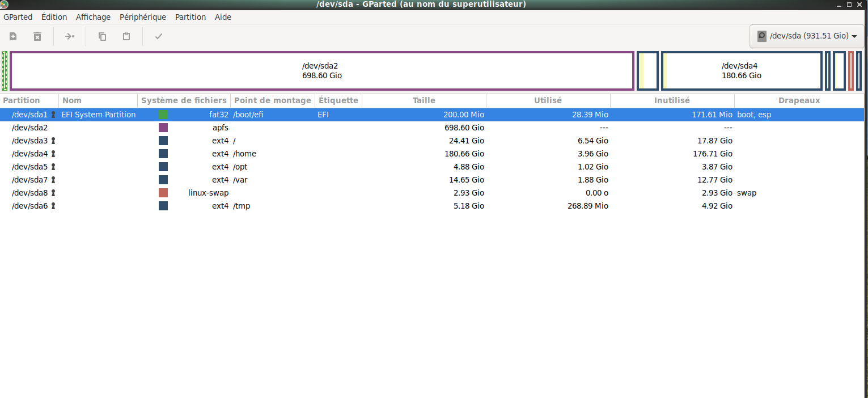Image resolution: width=868 pixels, height=398 pixels.
Task: Click the lock icon beside /dev/sda7
Action: (x=53, y=180)
